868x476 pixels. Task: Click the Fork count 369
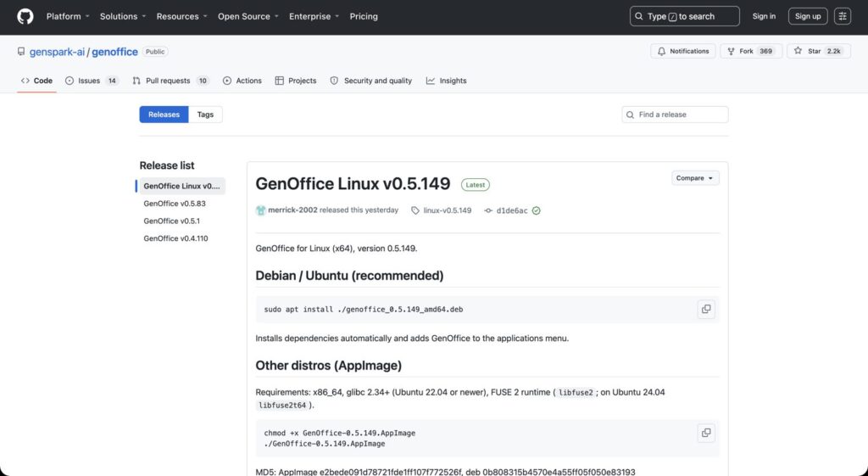pyautogui.click(x=765, y=51)
